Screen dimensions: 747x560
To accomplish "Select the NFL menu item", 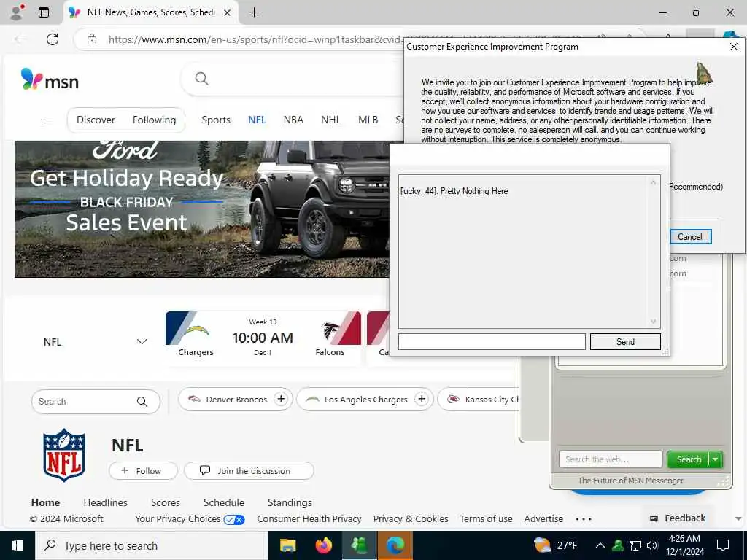I will [257, 120].
